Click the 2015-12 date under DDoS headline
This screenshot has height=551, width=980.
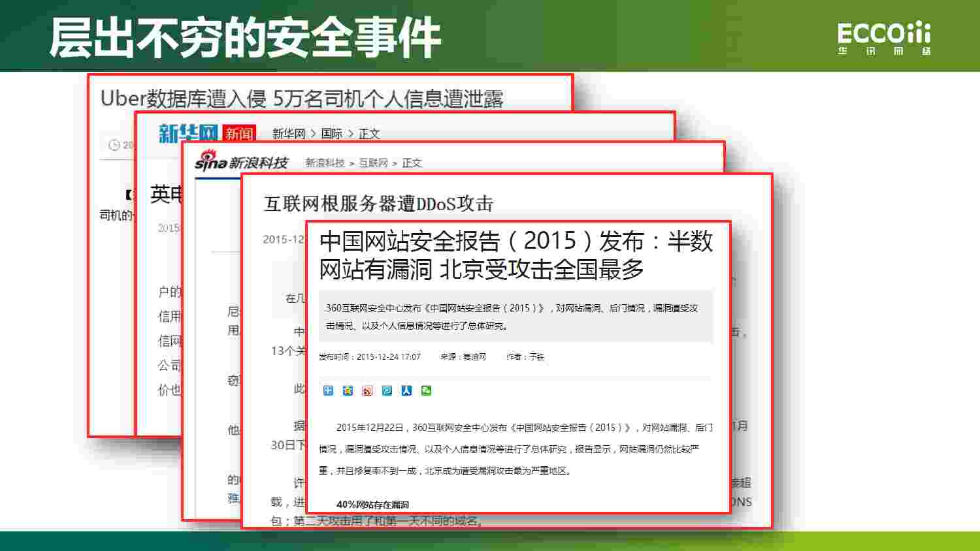tap(284, 240)
